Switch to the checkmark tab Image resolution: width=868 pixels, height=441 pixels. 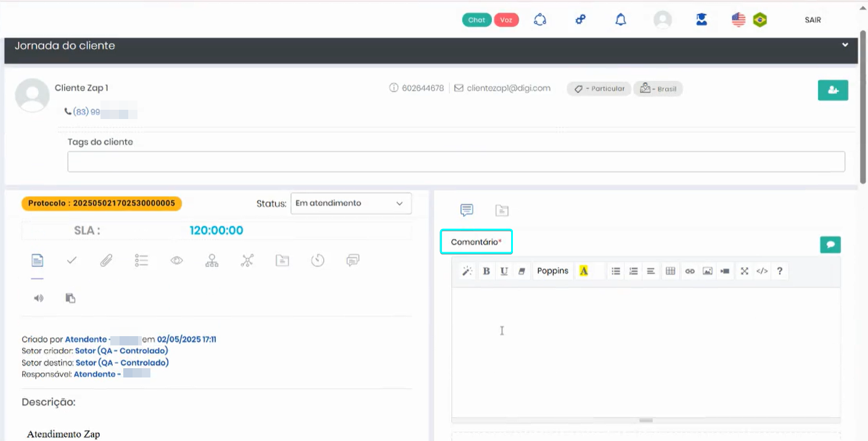point(72,261)
